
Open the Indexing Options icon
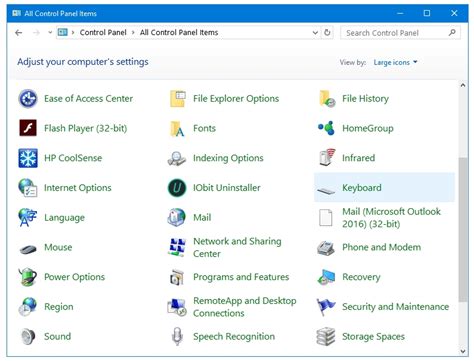click(x=177, y=158)
